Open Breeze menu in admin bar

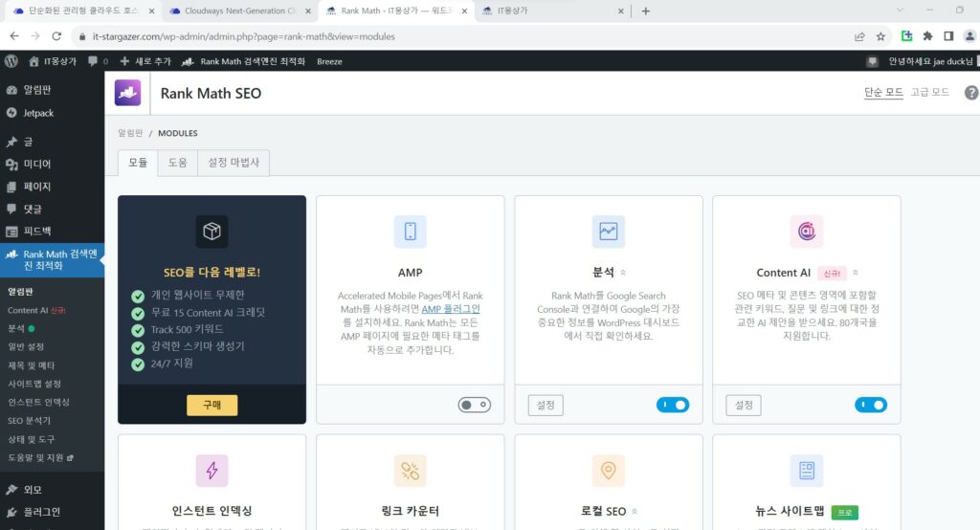coord(329,61)
